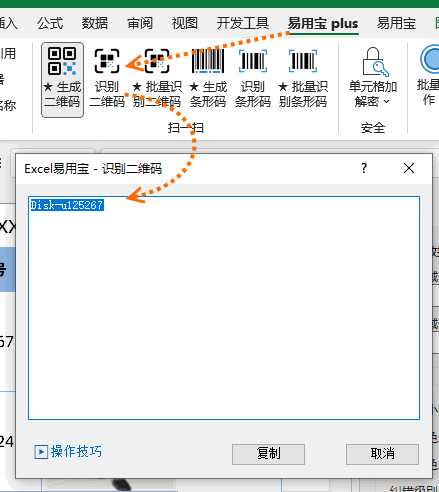Open the 公式 tab

click(50, 24)
